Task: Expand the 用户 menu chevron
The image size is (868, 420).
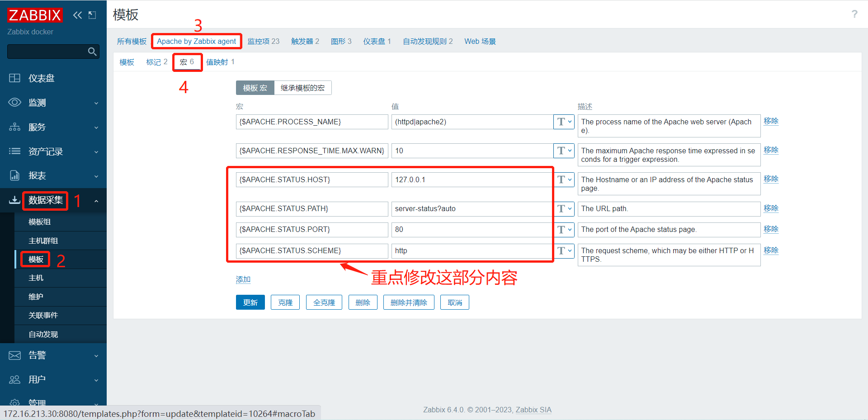Action: 96,380
